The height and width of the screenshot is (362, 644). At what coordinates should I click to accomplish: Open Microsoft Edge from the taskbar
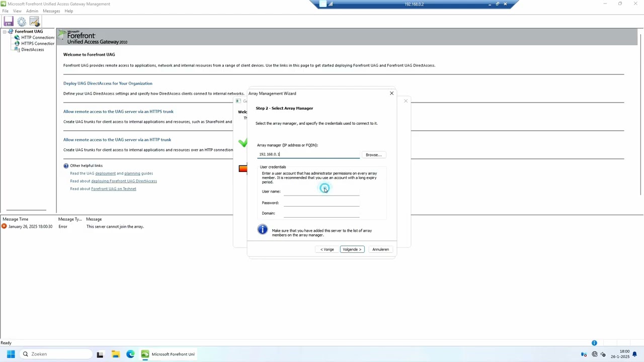click(x=130, y=354)
